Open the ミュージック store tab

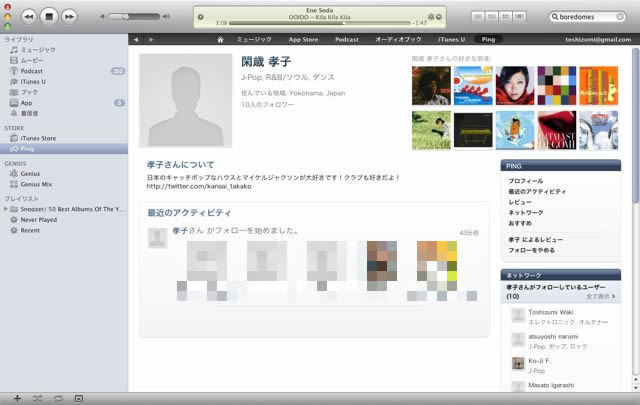coord(254,40)
